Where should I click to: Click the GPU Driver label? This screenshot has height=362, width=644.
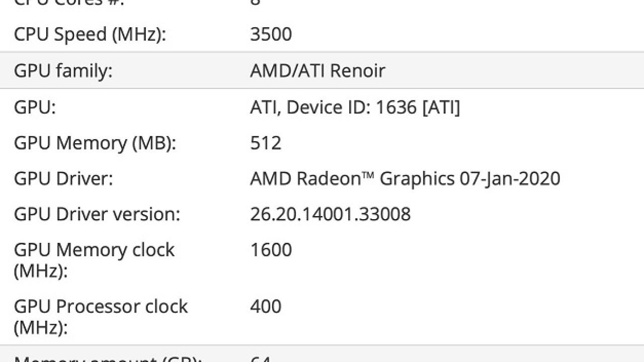pyautogui.click(x=63, y=179)
